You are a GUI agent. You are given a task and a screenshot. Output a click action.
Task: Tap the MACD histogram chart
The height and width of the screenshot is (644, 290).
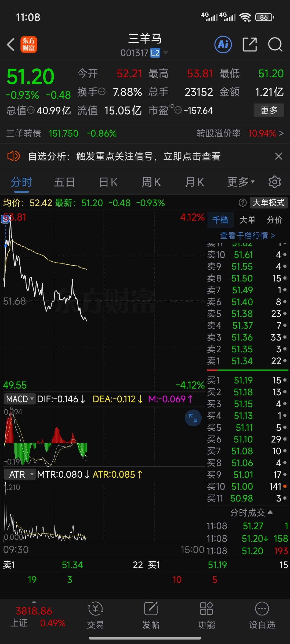point(104,436)
